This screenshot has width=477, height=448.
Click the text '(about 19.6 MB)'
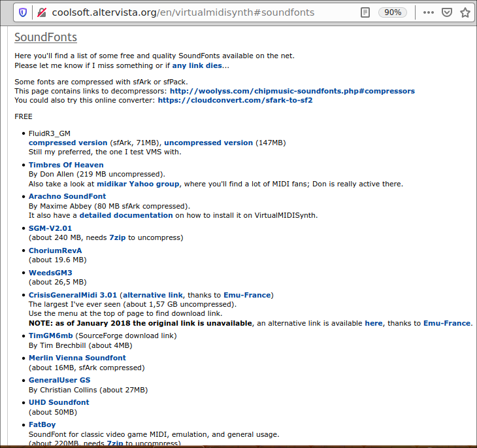tap(58, 260)
